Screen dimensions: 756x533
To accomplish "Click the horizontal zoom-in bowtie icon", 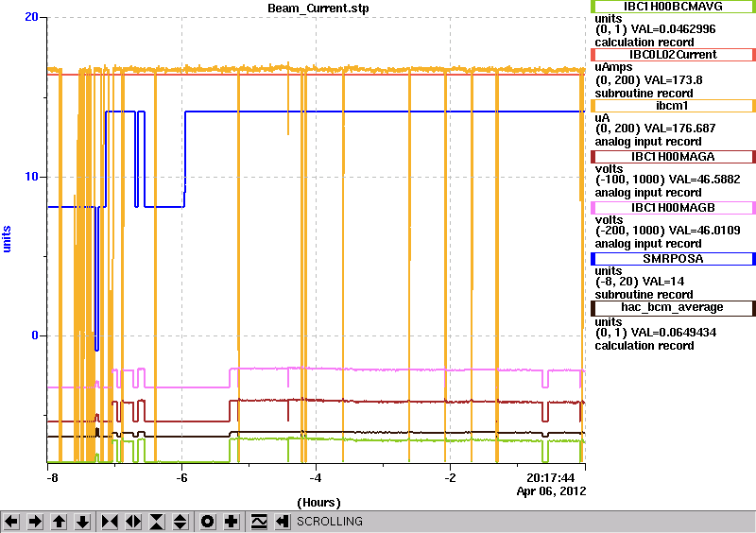I will (x=110, y=522).
